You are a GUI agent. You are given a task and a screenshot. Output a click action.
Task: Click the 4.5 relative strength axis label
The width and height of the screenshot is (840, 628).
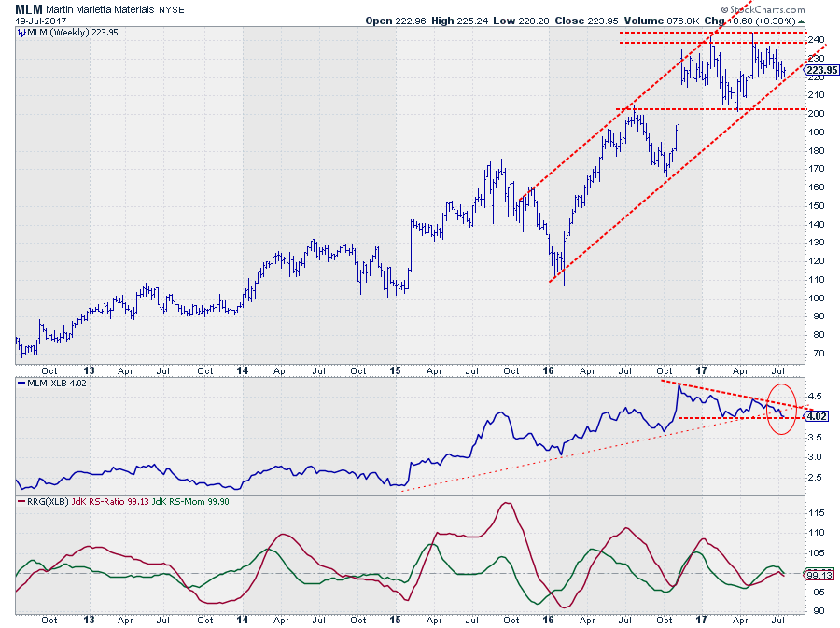tap(815, 397)
